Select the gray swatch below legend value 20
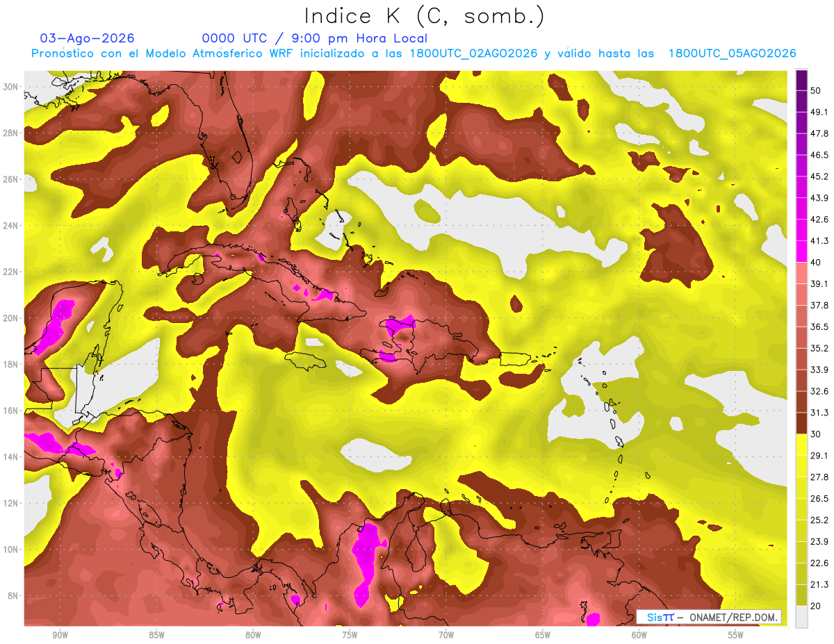This screenshot has height=644, width=834. click(x=801, y=617)
